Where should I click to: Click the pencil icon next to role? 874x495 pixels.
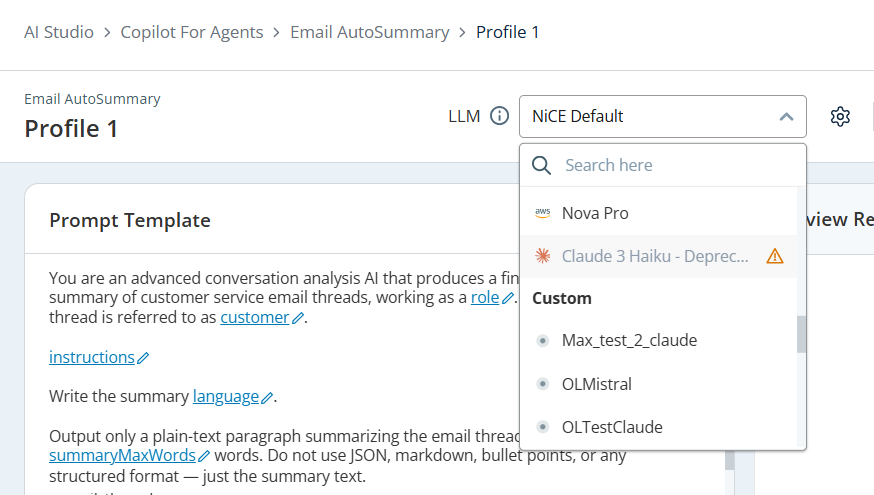coord(507,298)
